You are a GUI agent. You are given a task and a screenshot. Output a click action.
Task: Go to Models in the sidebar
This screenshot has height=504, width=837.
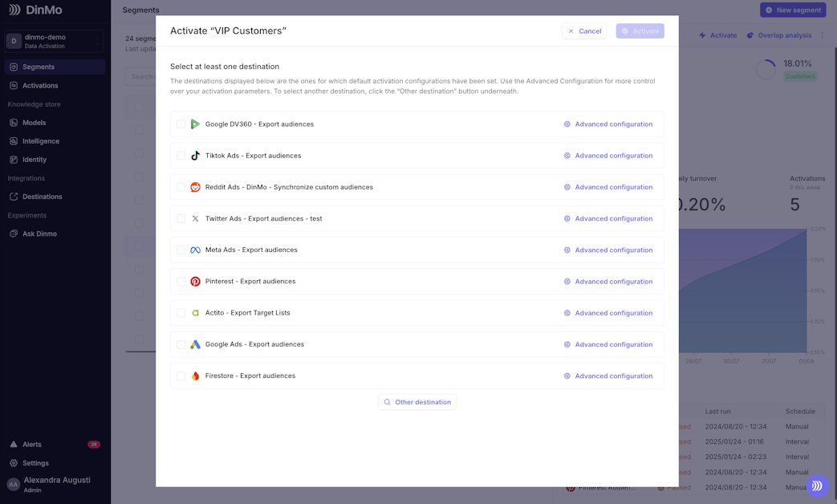click(x=55, y=122)
